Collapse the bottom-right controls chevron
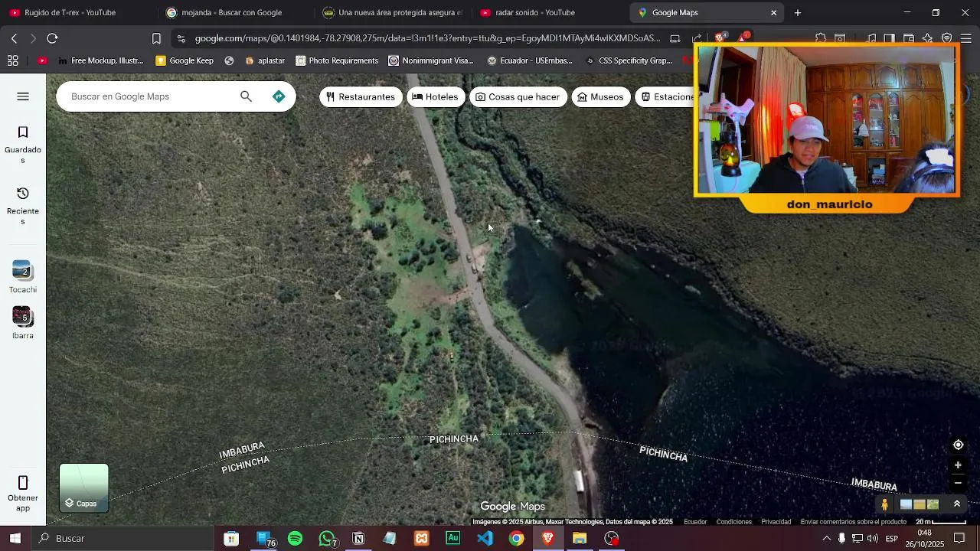Viewport: 980px width, 551px height. point(956,504)
